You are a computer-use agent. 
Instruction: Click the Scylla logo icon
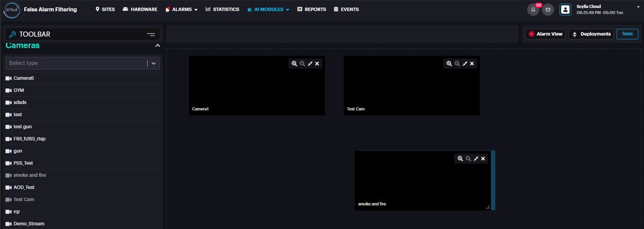coord(12,10)
